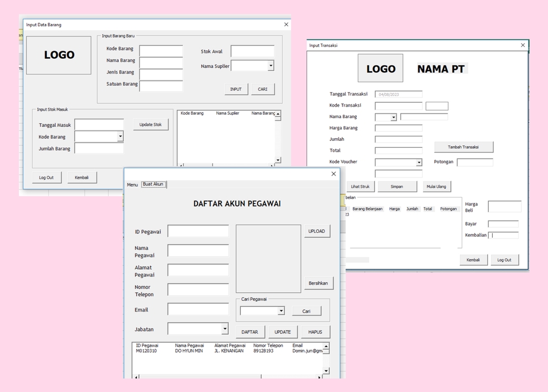Click Log Out in Input Data Barang window
Image resolution: width=548 pixels, height=392 pixels.
point(46,177)
